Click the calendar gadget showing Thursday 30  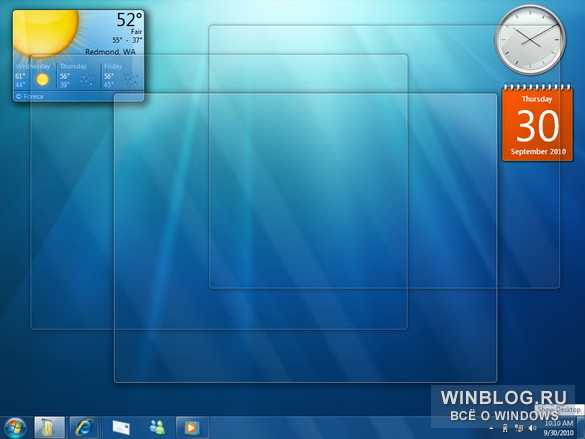[x=537, y=123]
